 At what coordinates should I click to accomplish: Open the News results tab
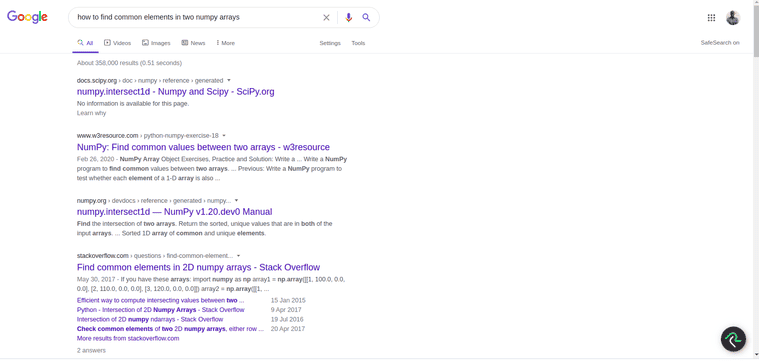[x=193, y=43]
